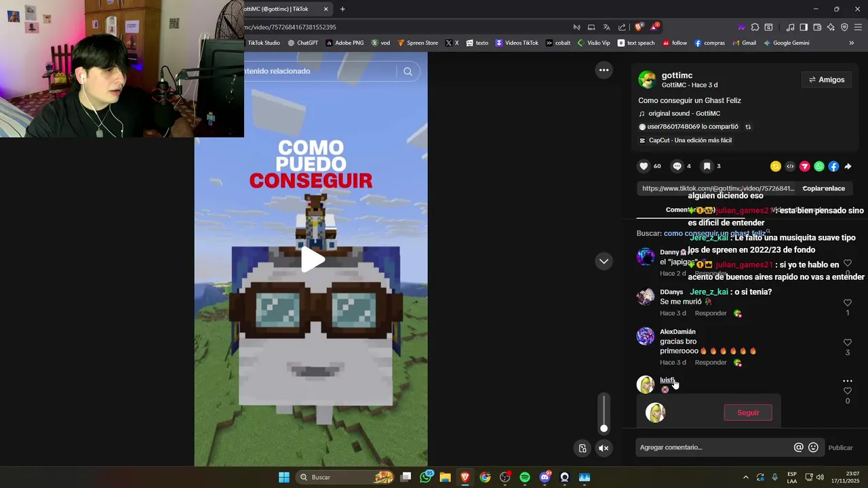Share the page link via the address bar icon
This screenshot has height=488, width=868.
tap(622, 27)
